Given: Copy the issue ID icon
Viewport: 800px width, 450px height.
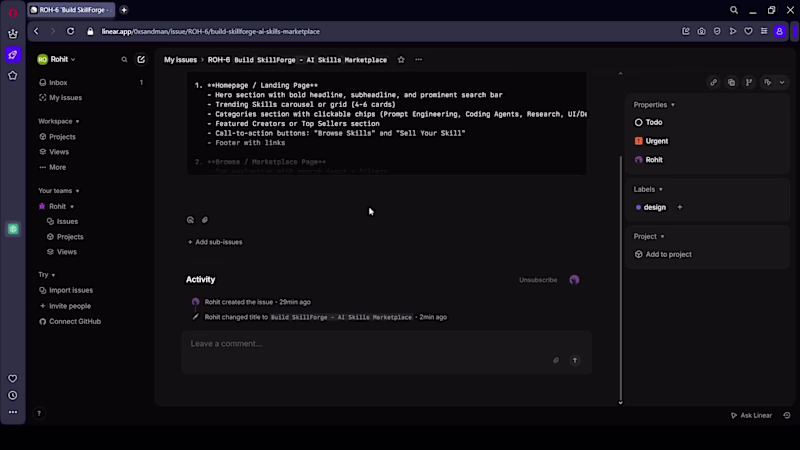Looking at the screenshot, I should click(x=731, y=82).
